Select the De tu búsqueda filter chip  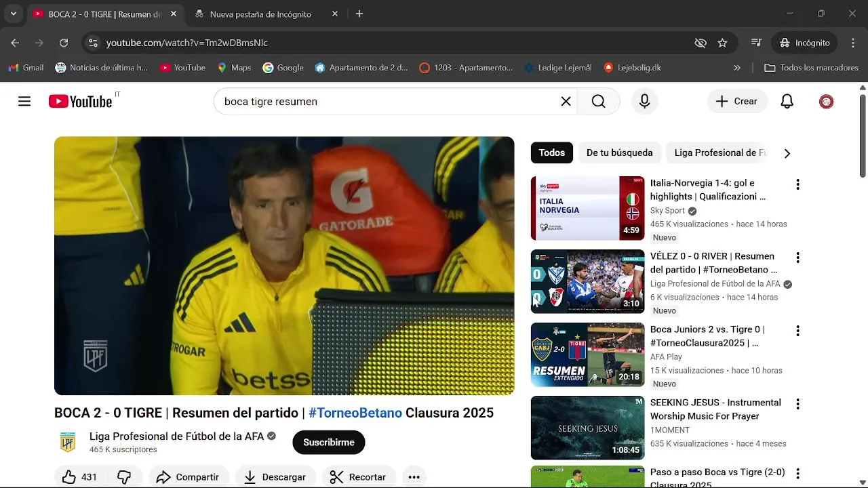pos(619,152)
